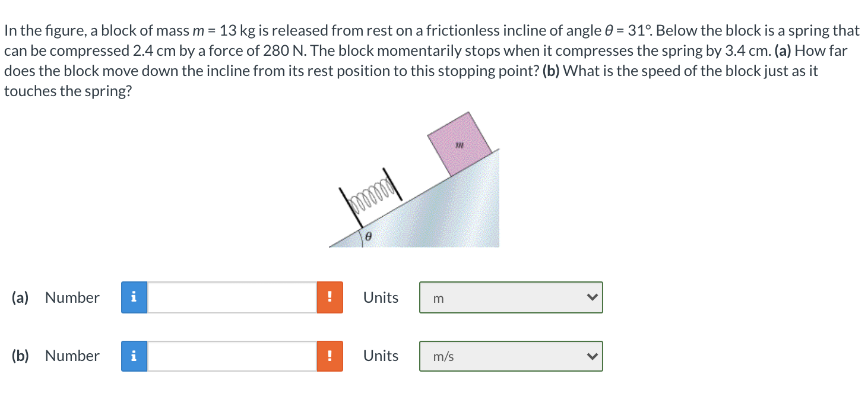Click the warning indicator on the distance answer box

tap(330, 297)
